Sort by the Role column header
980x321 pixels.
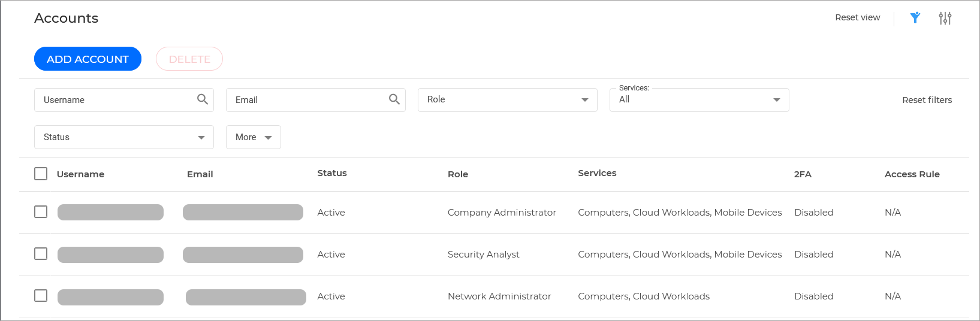pos(458,174)
